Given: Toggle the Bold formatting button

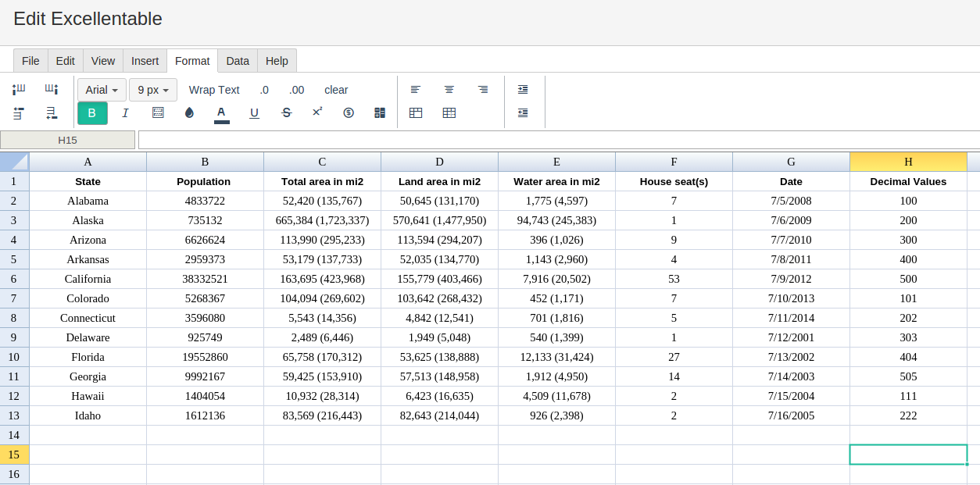Looking at the screenshot, I should pos(92,113).
